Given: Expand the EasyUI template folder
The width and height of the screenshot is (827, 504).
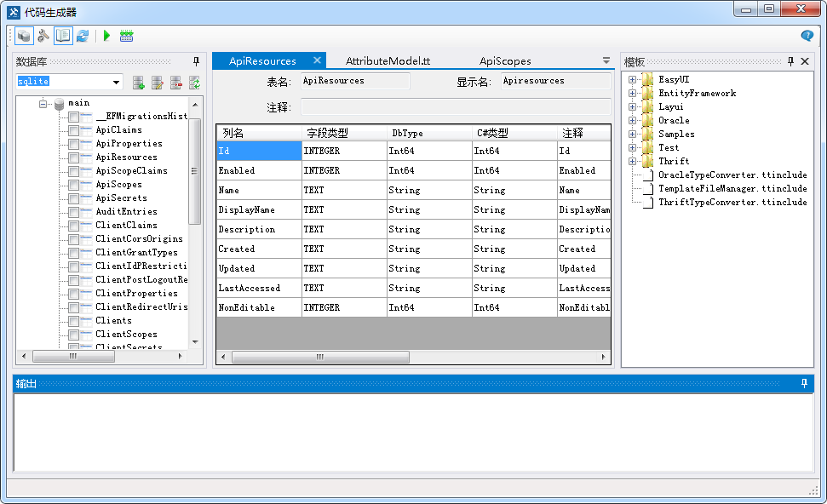Looking at the screenshot, I should tap(632, 80).
